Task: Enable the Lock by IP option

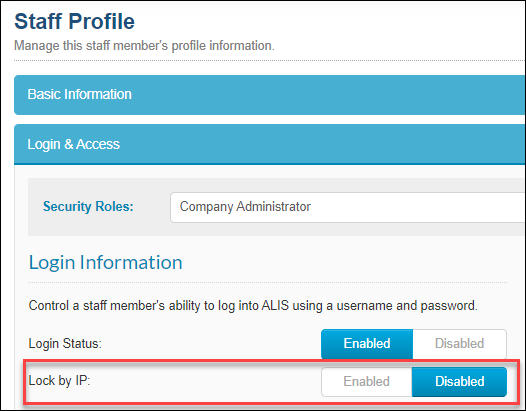Action: 366,382
